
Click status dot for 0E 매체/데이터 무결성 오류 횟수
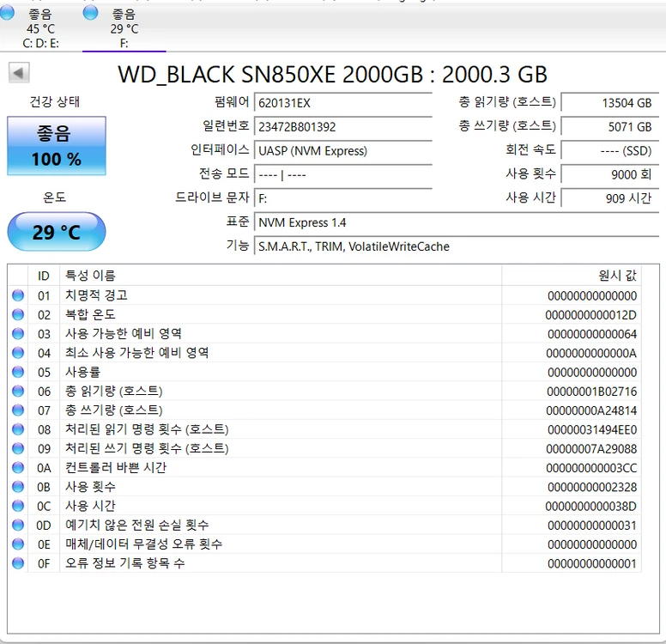coord(18,544)
